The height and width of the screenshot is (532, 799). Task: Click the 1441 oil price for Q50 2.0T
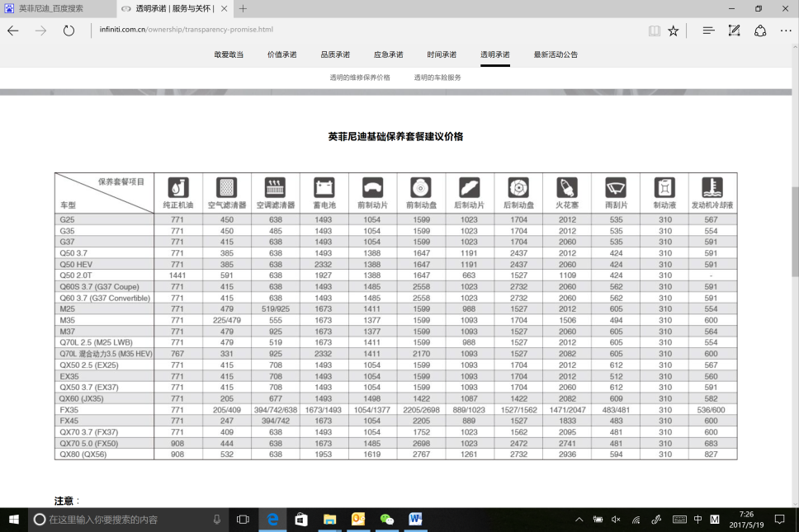click(x=177, y=275)
